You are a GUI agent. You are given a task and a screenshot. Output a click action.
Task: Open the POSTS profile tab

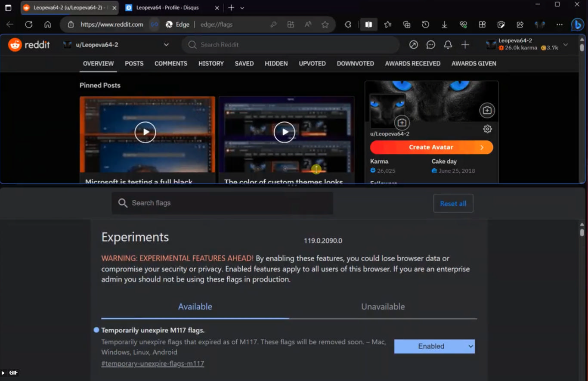click(x=134, y=63)
